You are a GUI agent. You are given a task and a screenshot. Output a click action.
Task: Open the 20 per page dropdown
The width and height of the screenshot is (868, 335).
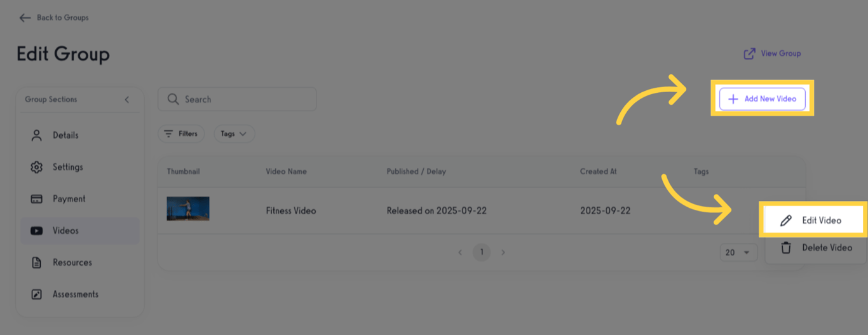738,252
